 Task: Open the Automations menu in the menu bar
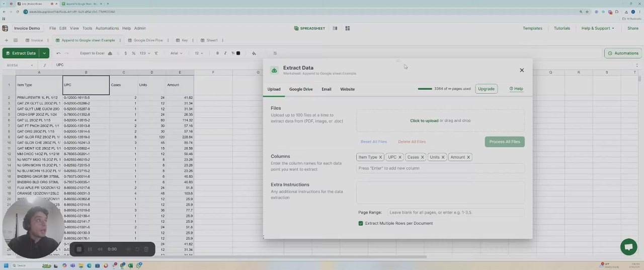107,28
